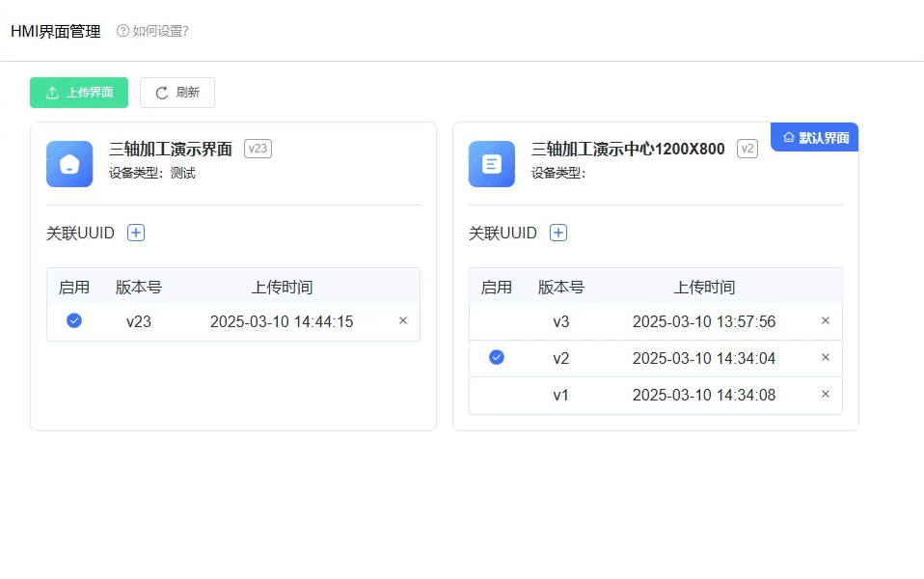Enable version v3 in the right card

pos(497,321)
